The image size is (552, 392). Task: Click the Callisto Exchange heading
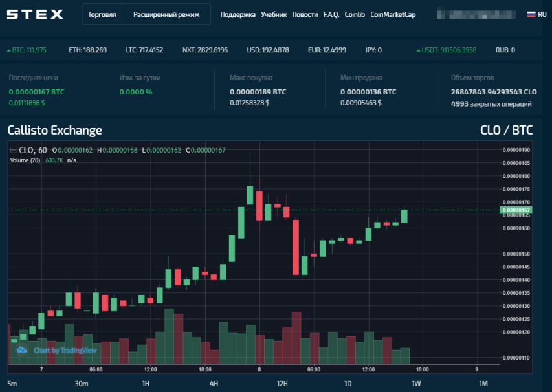point(54,130)
